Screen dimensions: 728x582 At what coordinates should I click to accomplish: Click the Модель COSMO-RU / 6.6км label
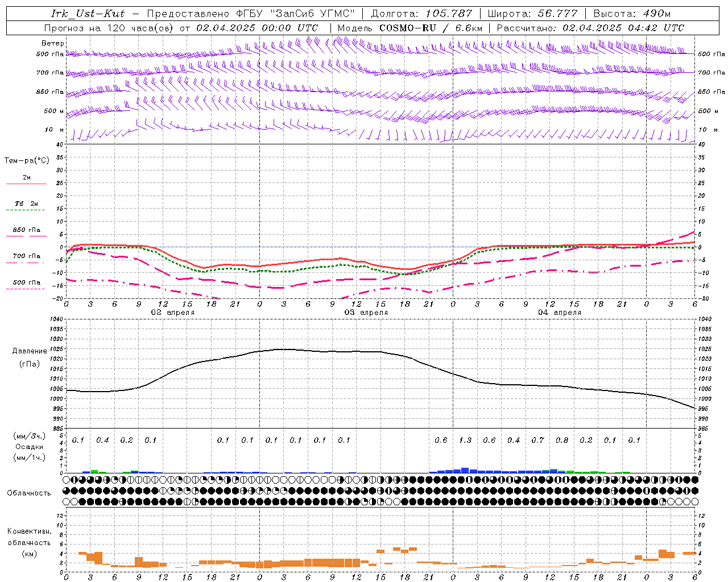410,28
